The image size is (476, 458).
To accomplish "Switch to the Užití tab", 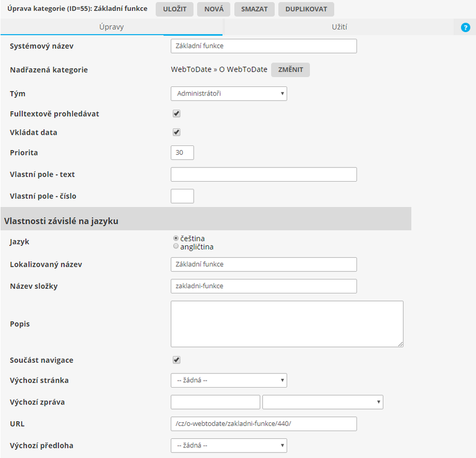I will (339, 27).
